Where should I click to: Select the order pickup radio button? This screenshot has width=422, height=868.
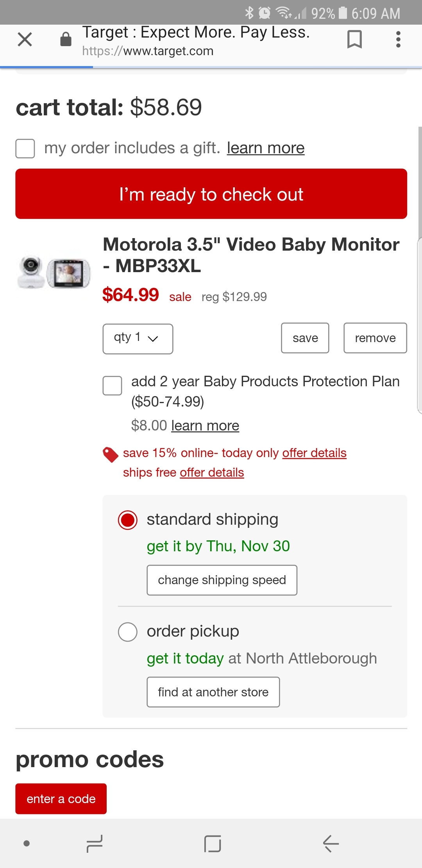128,632
